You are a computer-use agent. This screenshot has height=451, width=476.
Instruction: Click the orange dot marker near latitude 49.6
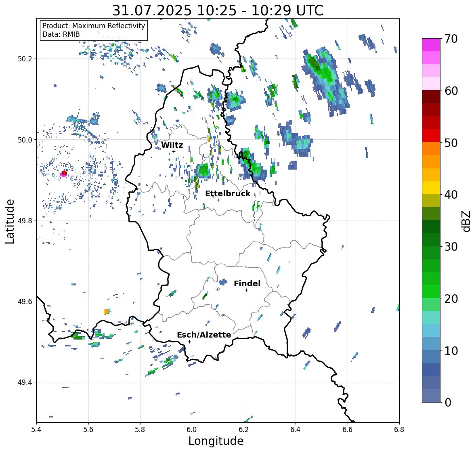[x=106, y=311]
